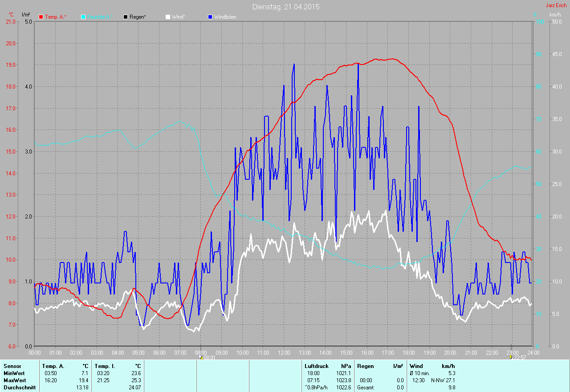Click the Gesamt: rain total label
The height and width of the screenshot is (392, 570).
[x=366, y=388]
